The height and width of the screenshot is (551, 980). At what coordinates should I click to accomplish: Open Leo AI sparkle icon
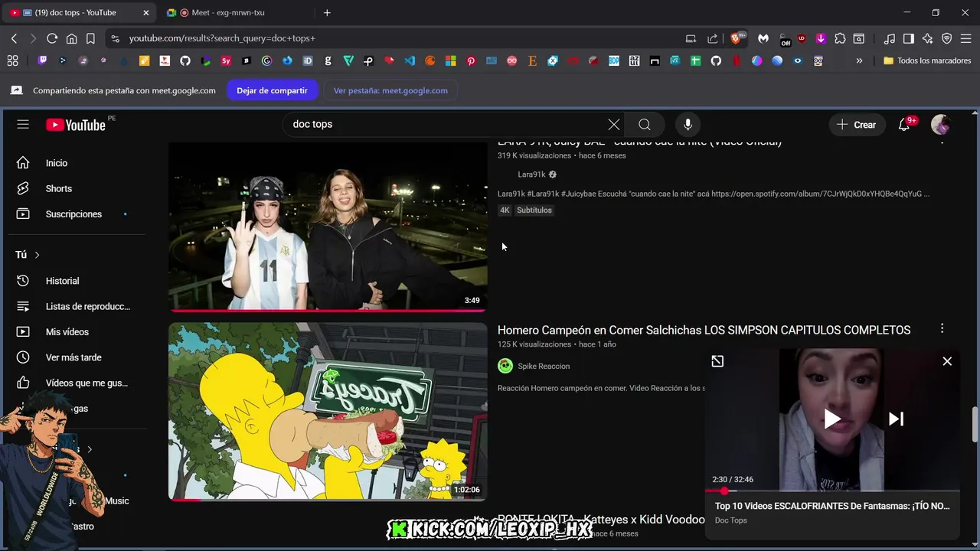click(927, 38)
